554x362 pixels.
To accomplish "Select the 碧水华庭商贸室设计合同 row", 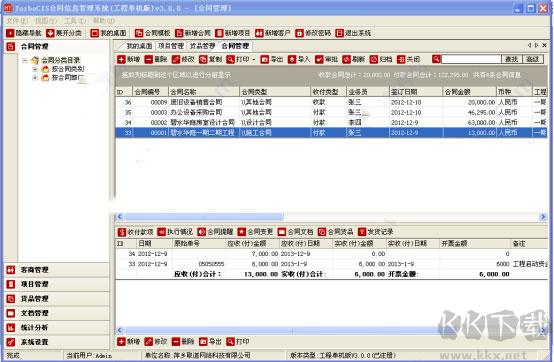I will (331, 123).
